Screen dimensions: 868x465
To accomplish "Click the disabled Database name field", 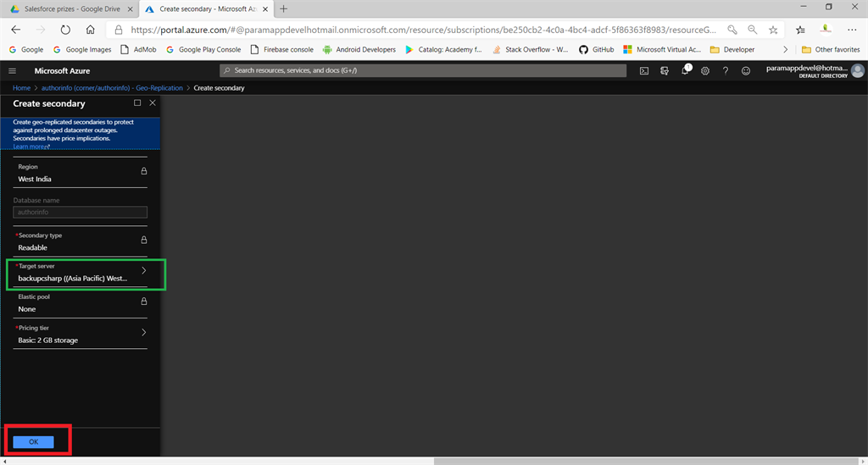I will pos(81,212).
